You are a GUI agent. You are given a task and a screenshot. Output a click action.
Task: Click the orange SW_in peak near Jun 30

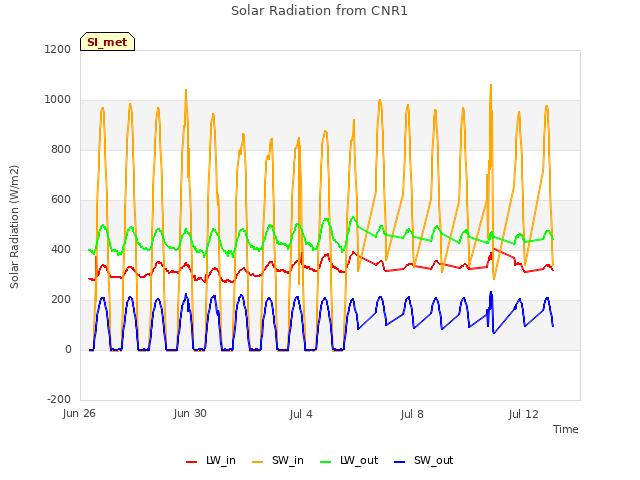pos(186,90)
